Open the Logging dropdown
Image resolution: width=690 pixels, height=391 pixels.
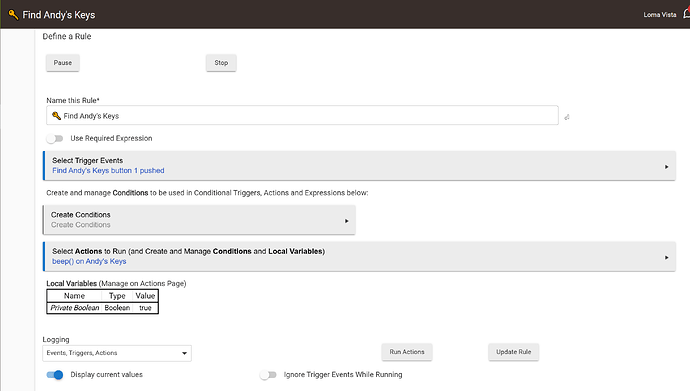(x=117, y=353)
